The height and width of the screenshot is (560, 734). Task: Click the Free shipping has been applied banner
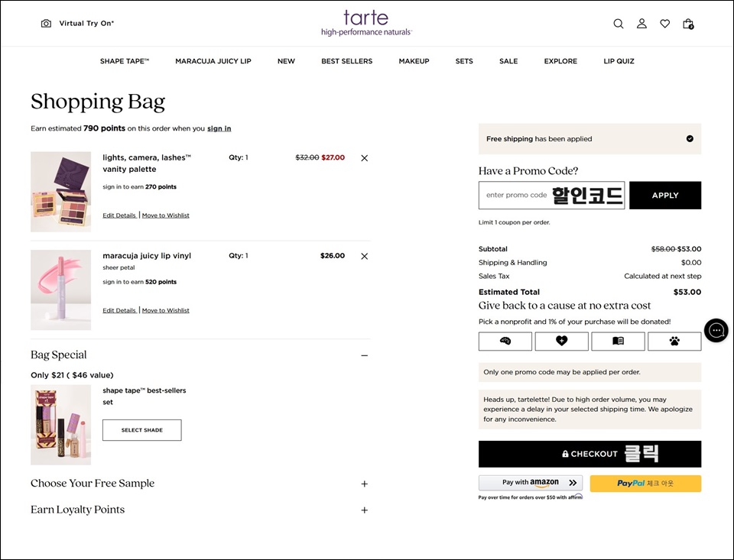pos(589,139)
